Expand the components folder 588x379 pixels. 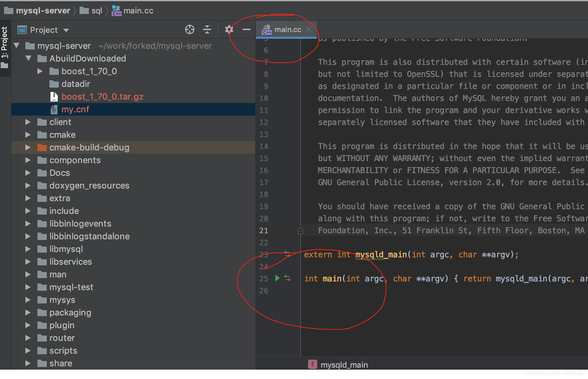tap(28, 160)
